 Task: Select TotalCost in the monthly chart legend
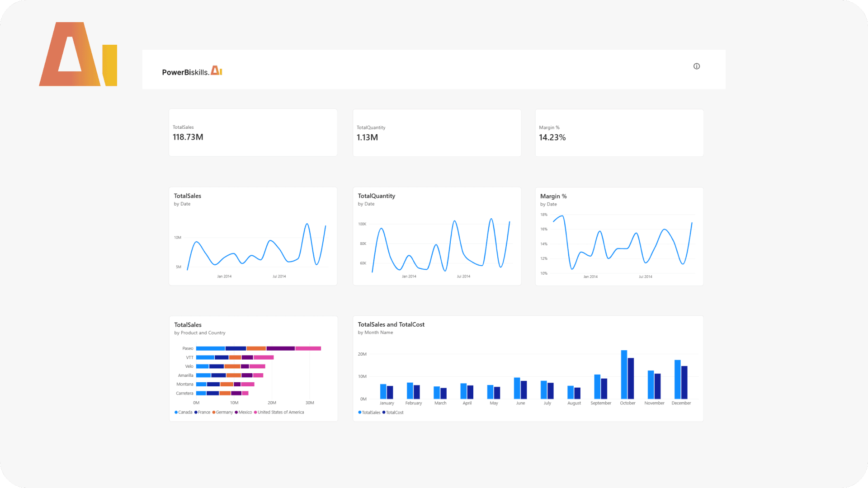coord(393,413)
